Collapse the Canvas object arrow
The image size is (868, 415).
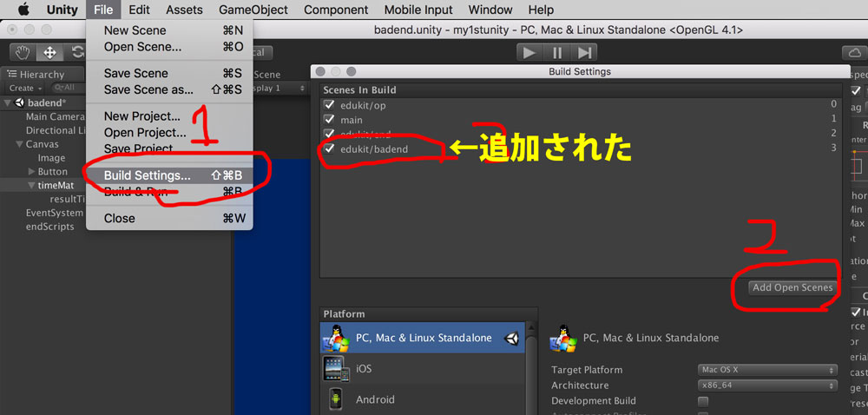[19, 144]
